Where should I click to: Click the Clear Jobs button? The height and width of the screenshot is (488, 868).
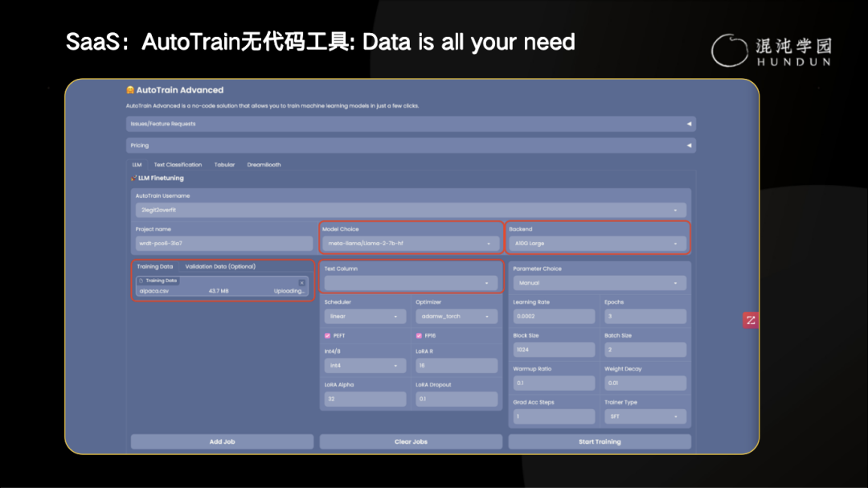411,441
